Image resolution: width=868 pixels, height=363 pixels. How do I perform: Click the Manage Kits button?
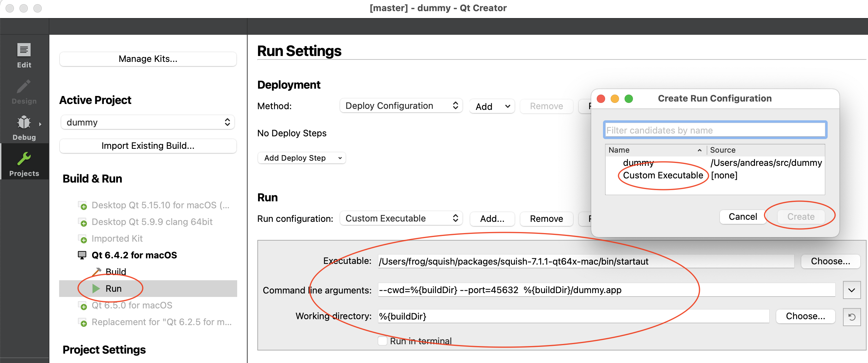pos(148,59)
